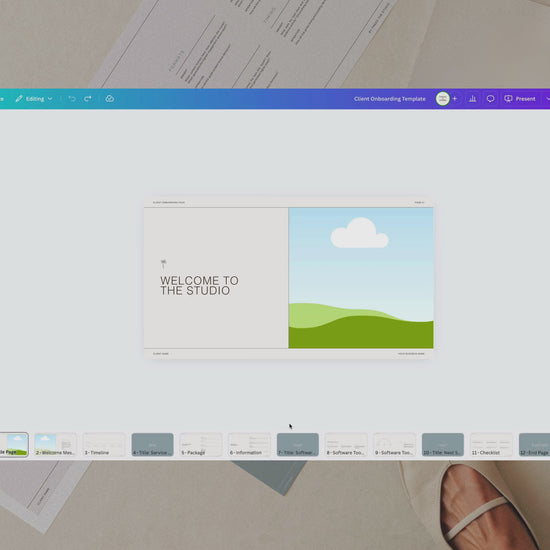Click the pencil icon beside Editing
The height and width of the screenshot is (550, 550).
(19, 99)
